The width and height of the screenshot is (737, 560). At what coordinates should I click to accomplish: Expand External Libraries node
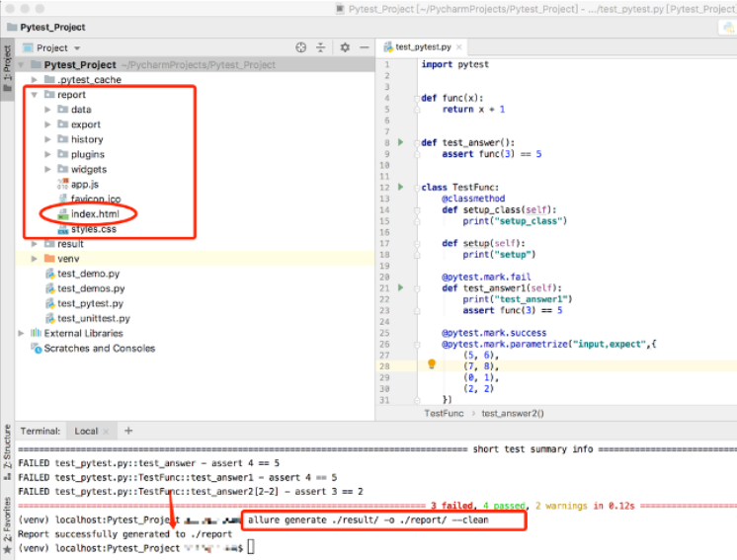tap(21, 333)
